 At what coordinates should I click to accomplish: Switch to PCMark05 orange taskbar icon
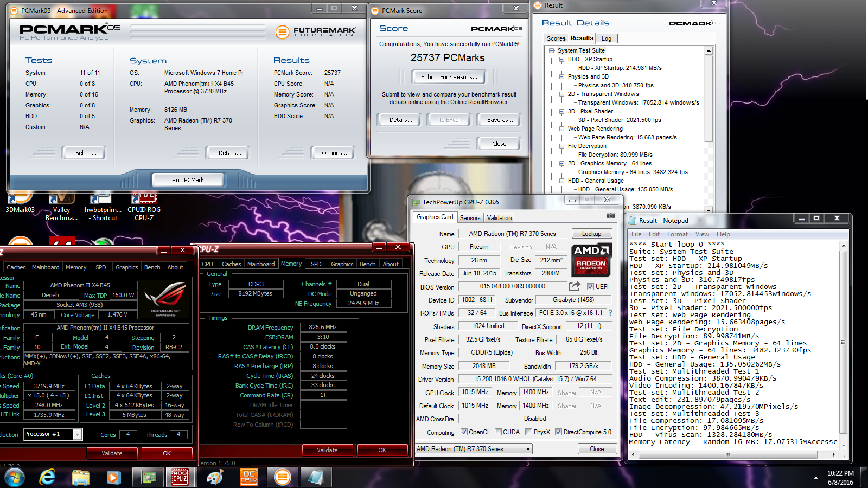pyautogui.click(x=282, y=477)
